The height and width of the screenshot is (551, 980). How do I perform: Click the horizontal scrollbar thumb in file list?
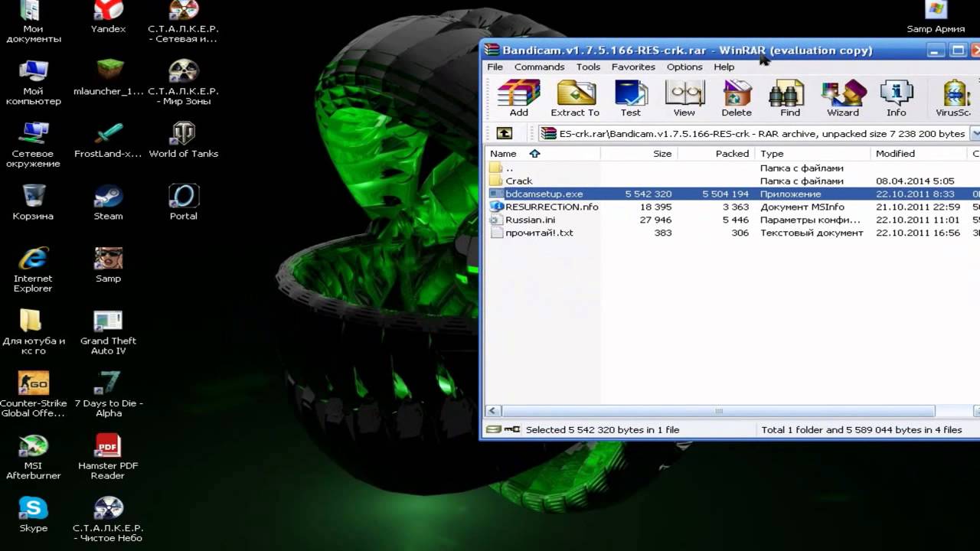718,411
